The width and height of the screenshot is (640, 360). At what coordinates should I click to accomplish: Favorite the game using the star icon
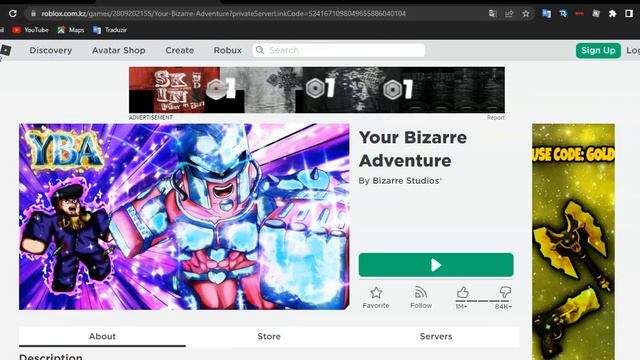click(376, 293)
